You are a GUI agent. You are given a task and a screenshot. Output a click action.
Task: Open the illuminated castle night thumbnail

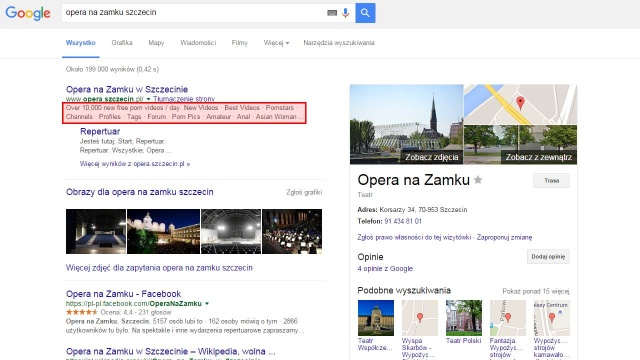pyautogui.click(x=163, y=231)
